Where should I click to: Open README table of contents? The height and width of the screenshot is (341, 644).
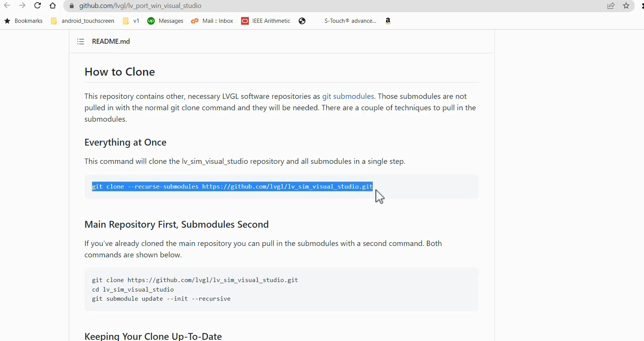(x=81, y=41)
